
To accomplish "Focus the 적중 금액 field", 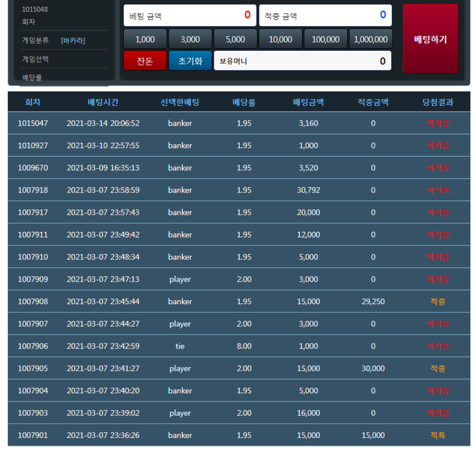I will pyautogui.click(x=325, y=15).
